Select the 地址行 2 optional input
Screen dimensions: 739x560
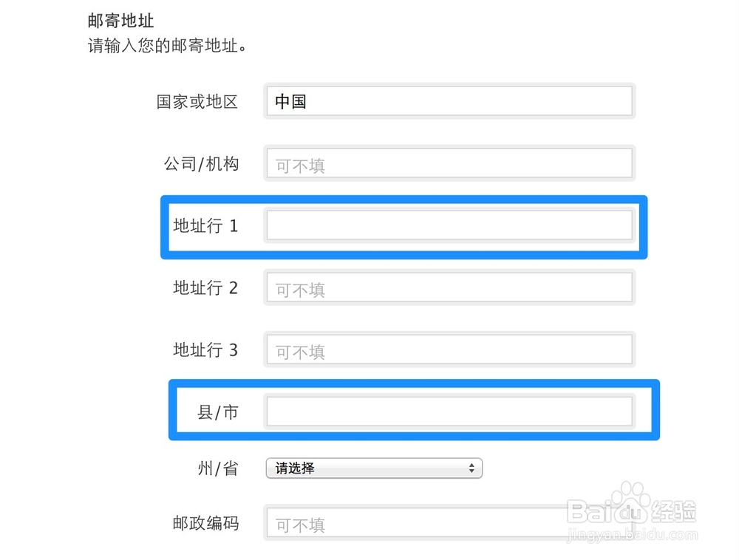click(x=449, y=288)
